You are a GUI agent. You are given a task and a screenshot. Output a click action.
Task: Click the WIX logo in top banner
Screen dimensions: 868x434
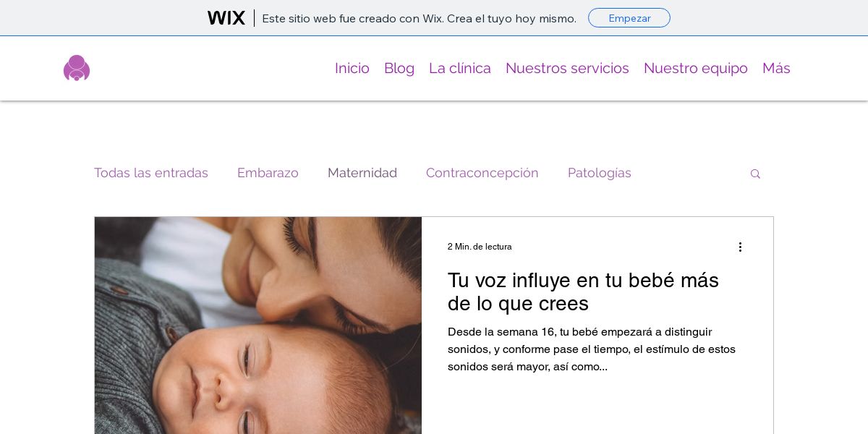[x=226, y=18]
